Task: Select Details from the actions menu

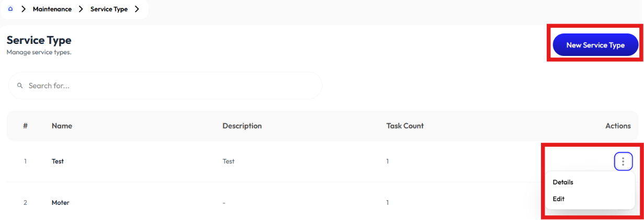Action: tap(563, 182)
